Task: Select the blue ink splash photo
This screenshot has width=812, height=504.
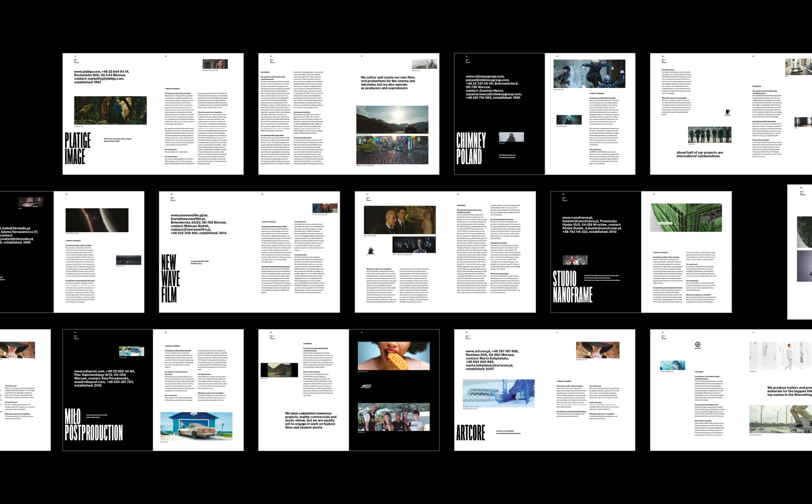Action: tap(498, 393)
